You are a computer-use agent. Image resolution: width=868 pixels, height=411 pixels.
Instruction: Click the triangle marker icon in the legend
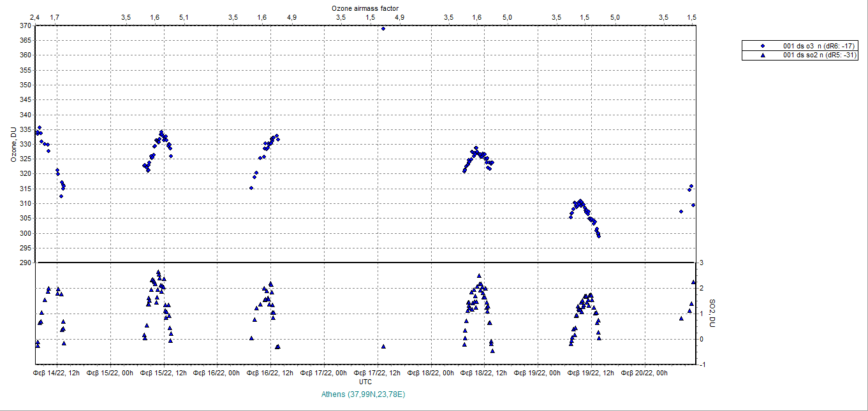[x=763, y=55]
